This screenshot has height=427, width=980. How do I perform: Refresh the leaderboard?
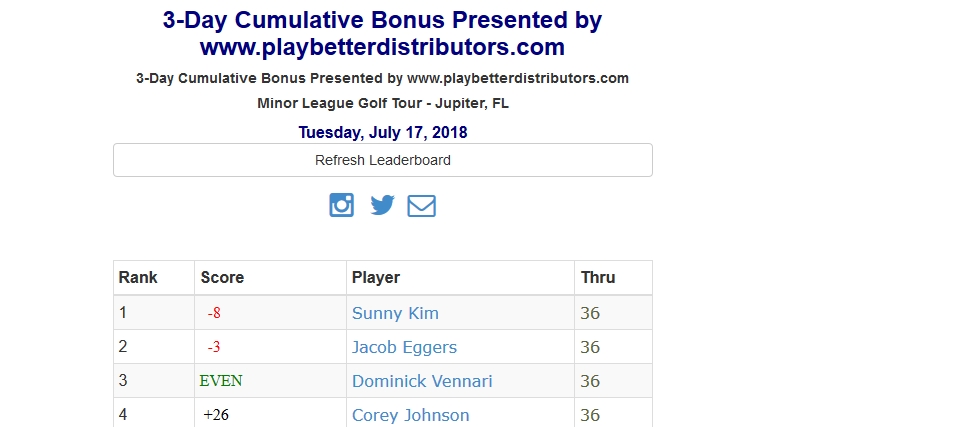coord(382,160)
